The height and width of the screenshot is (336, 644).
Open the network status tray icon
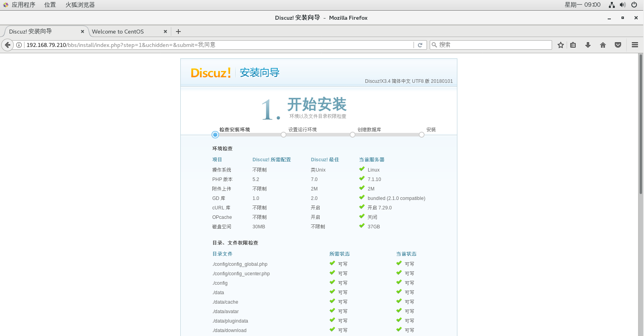pyautogui.click(x=612, y=5)
